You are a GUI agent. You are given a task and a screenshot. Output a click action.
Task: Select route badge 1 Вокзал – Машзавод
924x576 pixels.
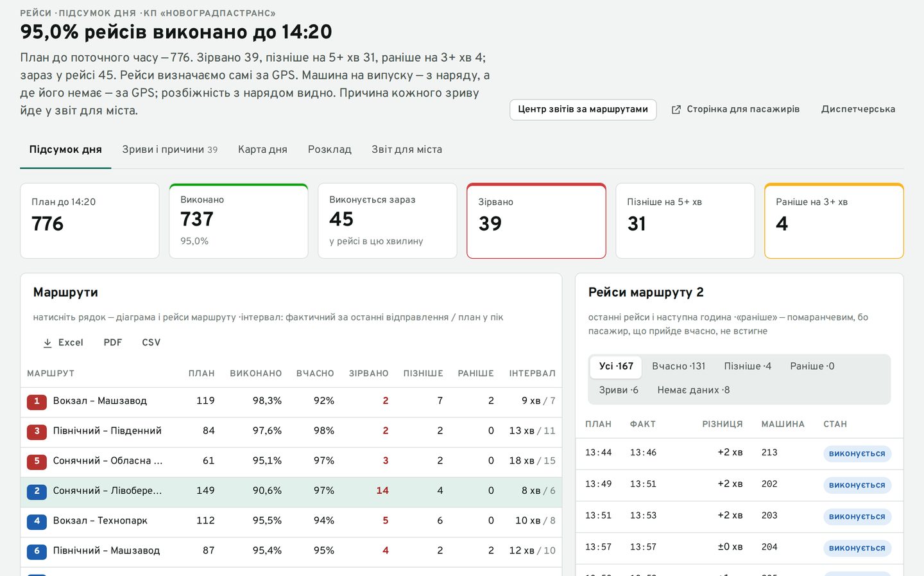(37, 401)
